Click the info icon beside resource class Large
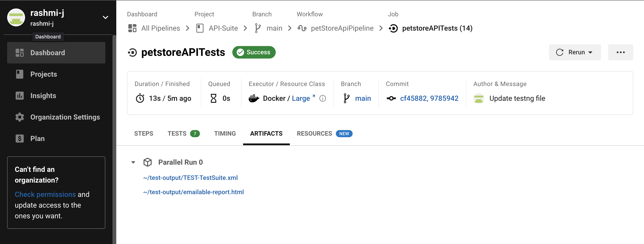This screenshot has width=644, height=244. point(322,98)
